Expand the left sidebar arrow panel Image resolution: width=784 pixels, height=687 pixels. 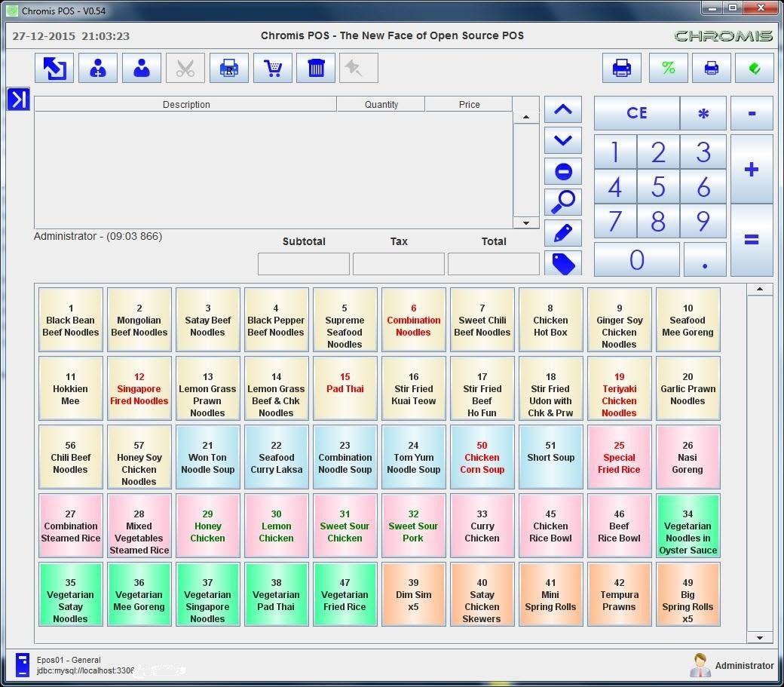tap(18, 100)
